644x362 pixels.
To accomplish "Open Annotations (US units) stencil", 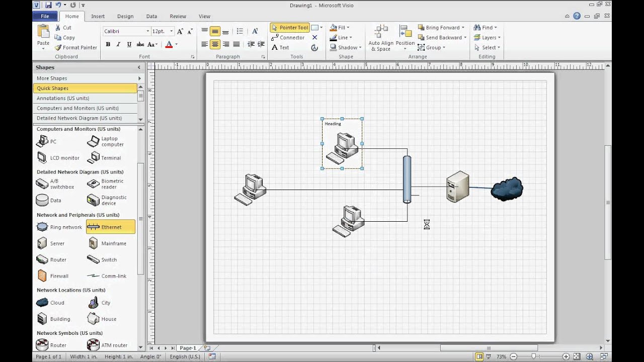I will pos(85,98).
